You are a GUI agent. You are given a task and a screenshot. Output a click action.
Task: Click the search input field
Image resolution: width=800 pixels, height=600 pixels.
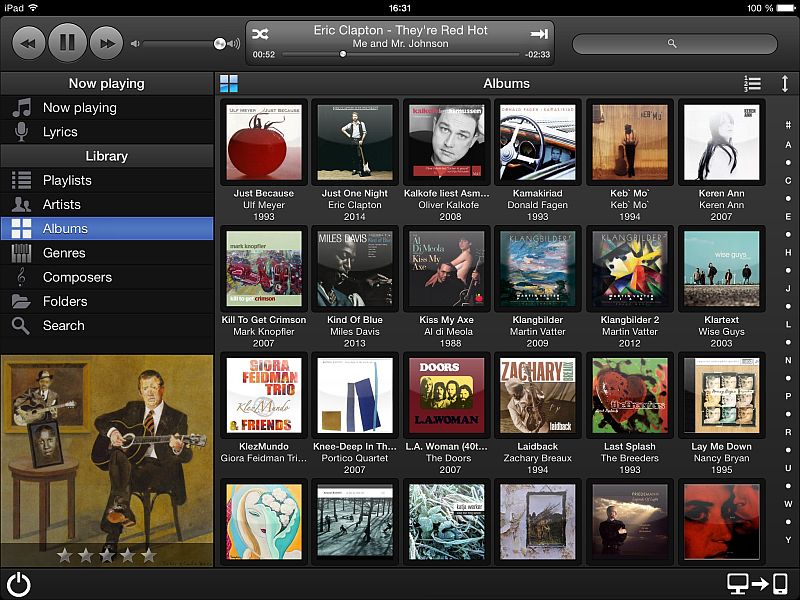point(674,44)
